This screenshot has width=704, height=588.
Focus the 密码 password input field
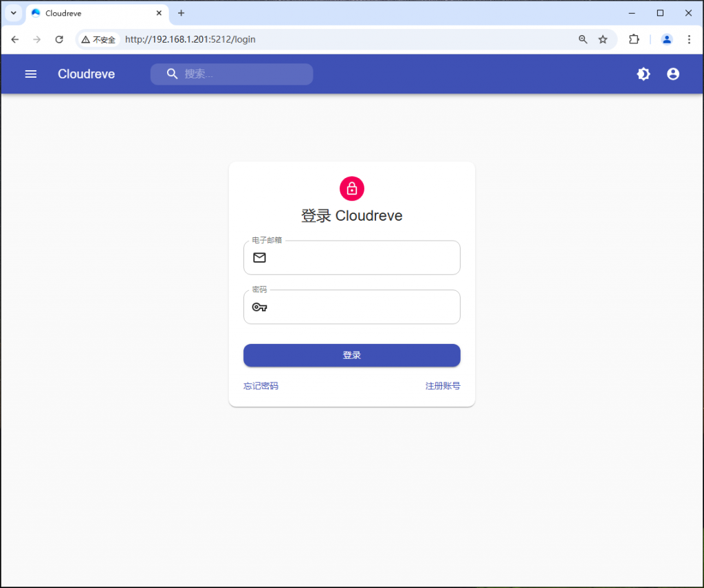click(x=351, y=307)
